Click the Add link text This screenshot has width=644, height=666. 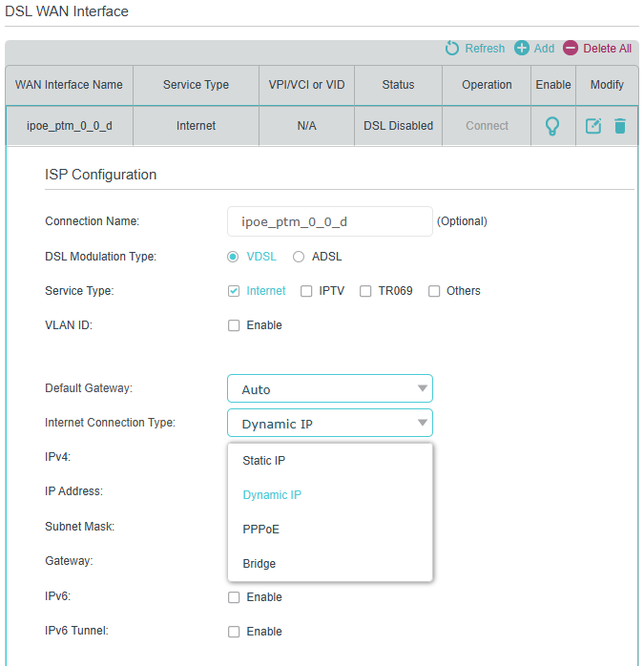coord(544,49)
